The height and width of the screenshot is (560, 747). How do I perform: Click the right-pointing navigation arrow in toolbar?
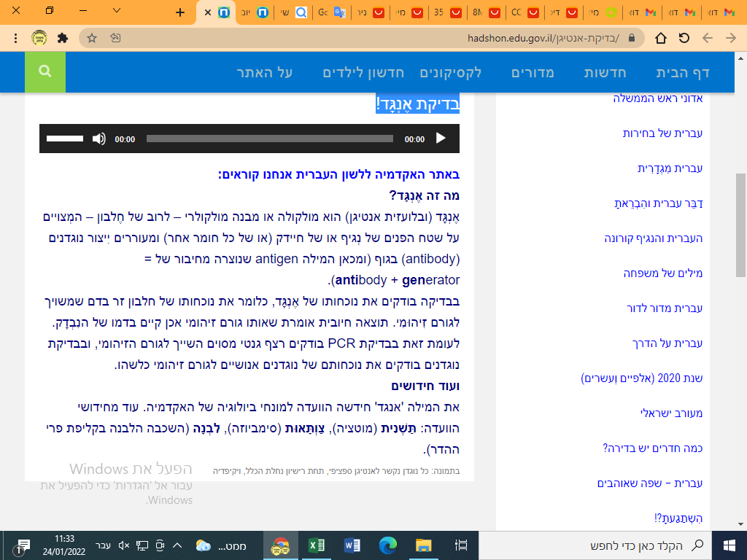[x=731, y=38]
